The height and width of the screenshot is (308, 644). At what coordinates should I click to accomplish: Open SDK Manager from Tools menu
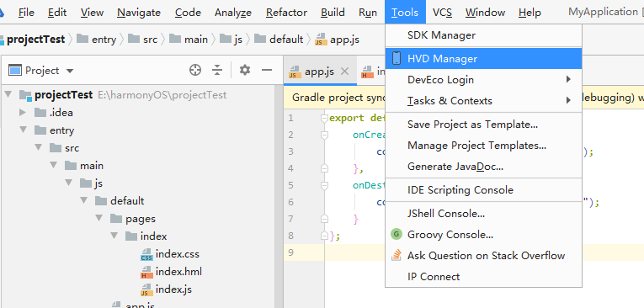[x=483, y=35]
